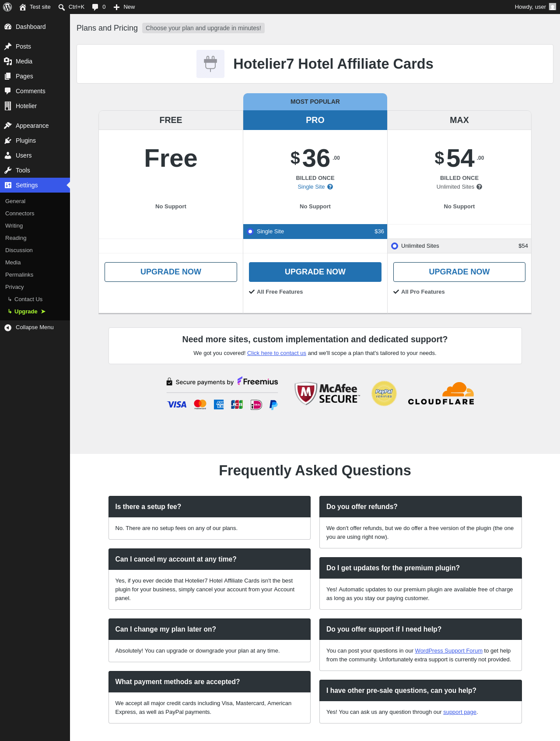Viewport: 560px width, 741px height.
Task: Open the Reading settings submenu item
Action: coord(16,238)
